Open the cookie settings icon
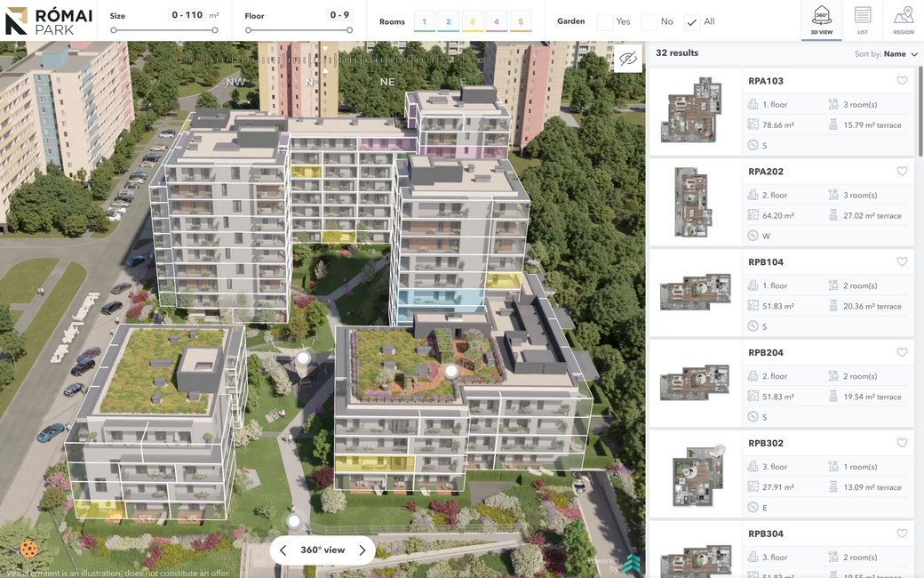Image resolution: width=924 pixels, height=578 pixels. coord(28,550)
